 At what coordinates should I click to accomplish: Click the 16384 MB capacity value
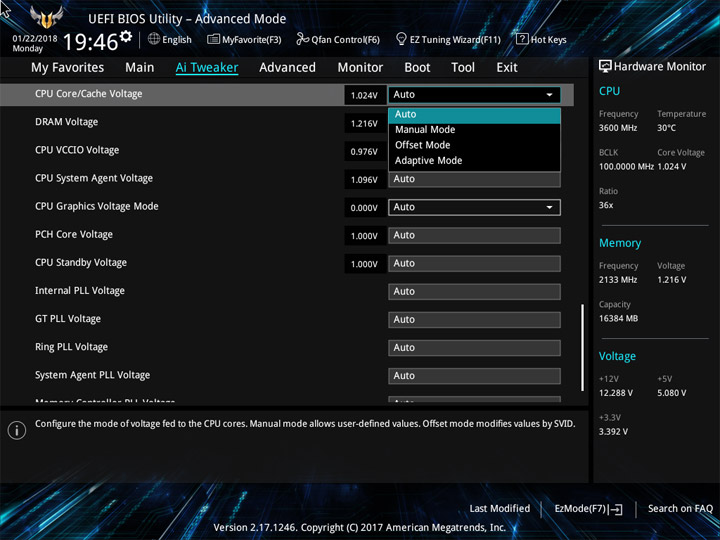[619, 318]
